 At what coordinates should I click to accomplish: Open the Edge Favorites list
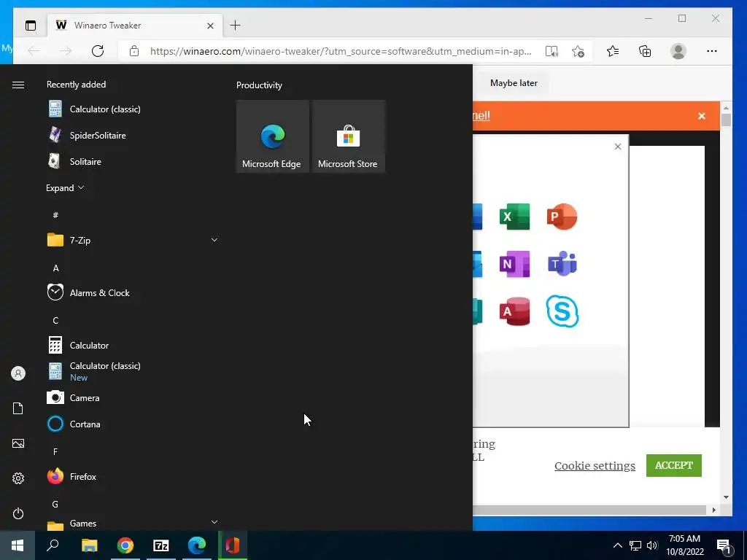pos(613,51)
